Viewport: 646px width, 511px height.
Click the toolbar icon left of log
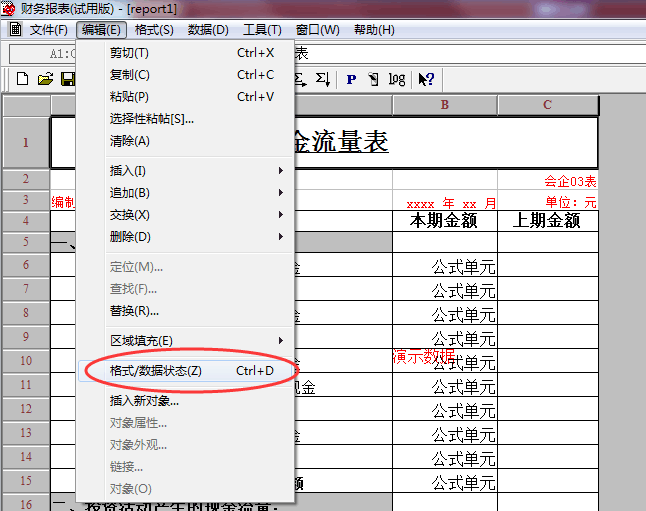(374, 79)
